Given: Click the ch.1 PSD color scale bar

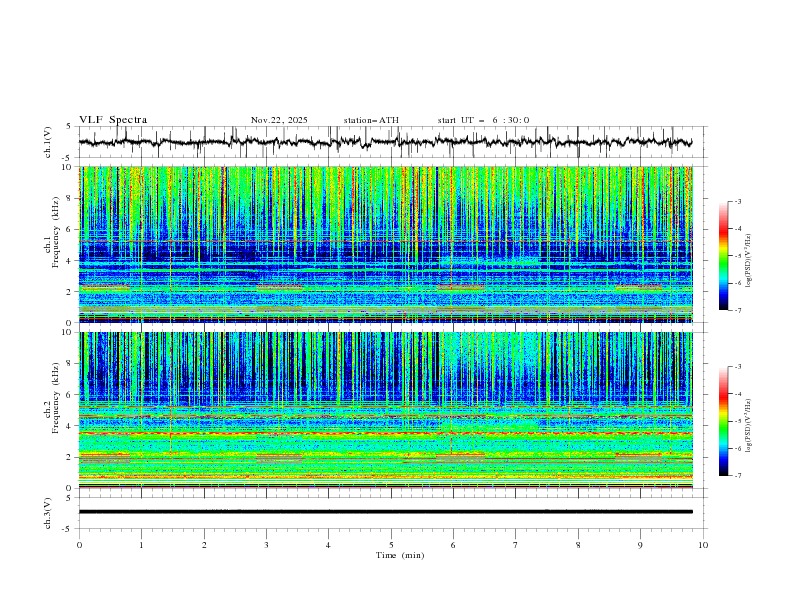Looking at the screenshot, I should click(724, 255).
